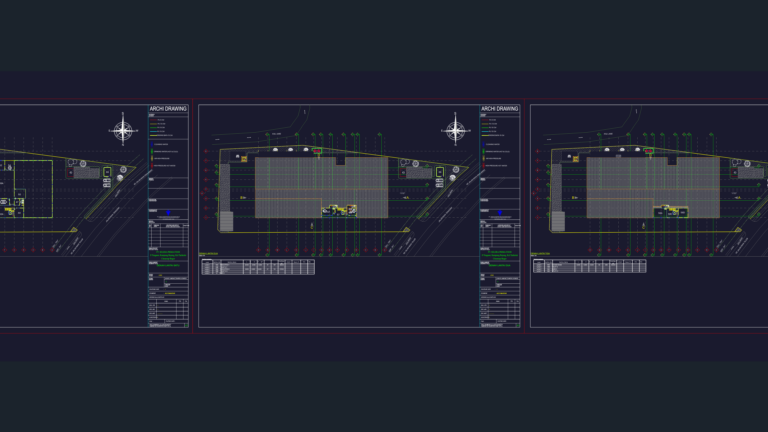The image size is (768, 432).
Task: Click the green project name text in the middle title block
Action: coord(500,255)
